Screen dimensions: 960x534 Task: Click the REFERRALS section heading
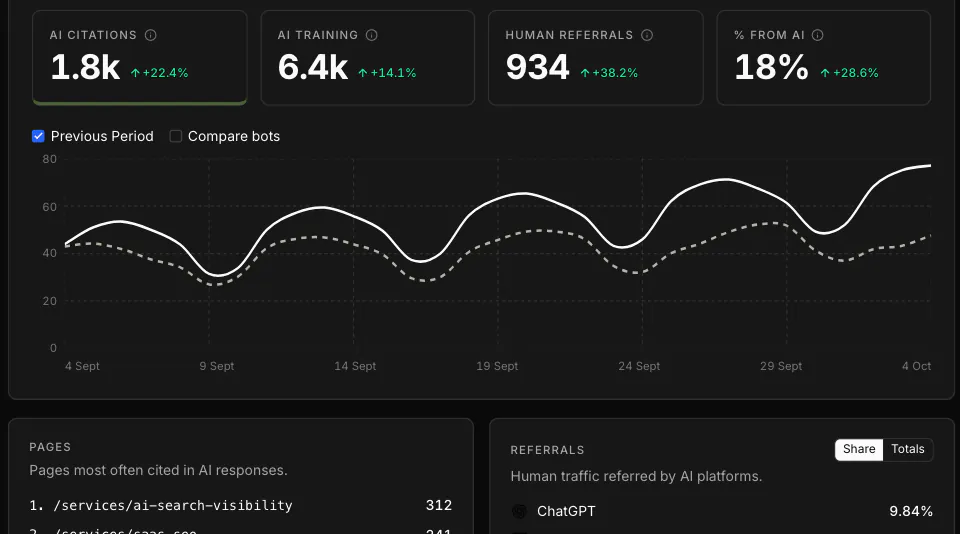point(547,450)
